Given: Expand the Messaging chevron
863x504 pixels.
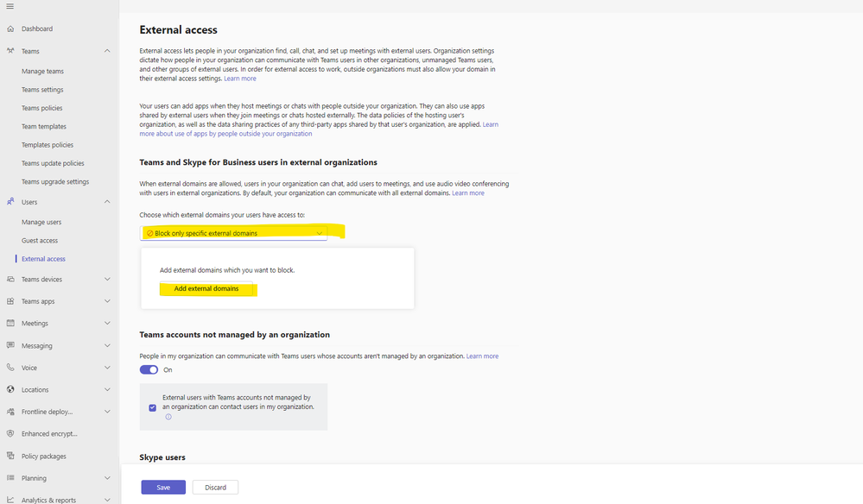Looking at the screenshot, I should 107,345.
